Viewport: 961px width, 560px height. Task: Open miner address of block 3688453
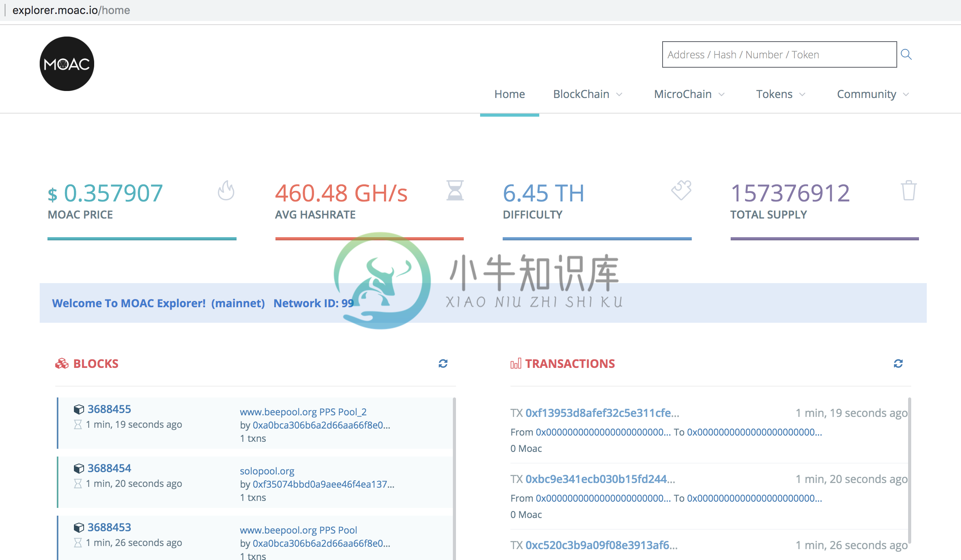coord(321,543)
